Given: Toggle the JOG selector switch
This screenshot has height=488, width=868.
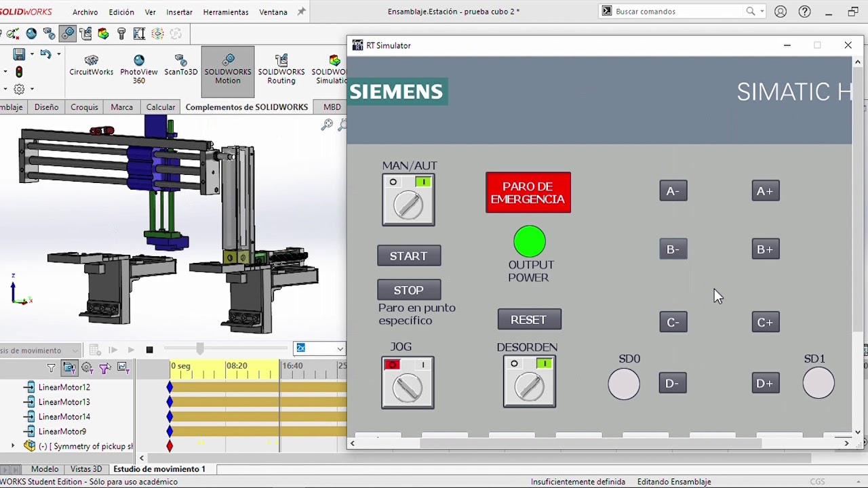Looking at the screenshot, I should [408, 383].
